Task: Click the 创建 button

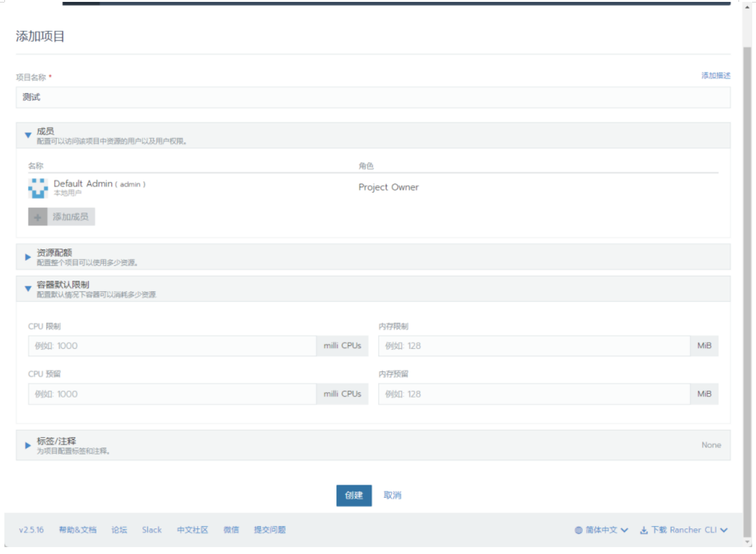Action: [354, 495]
